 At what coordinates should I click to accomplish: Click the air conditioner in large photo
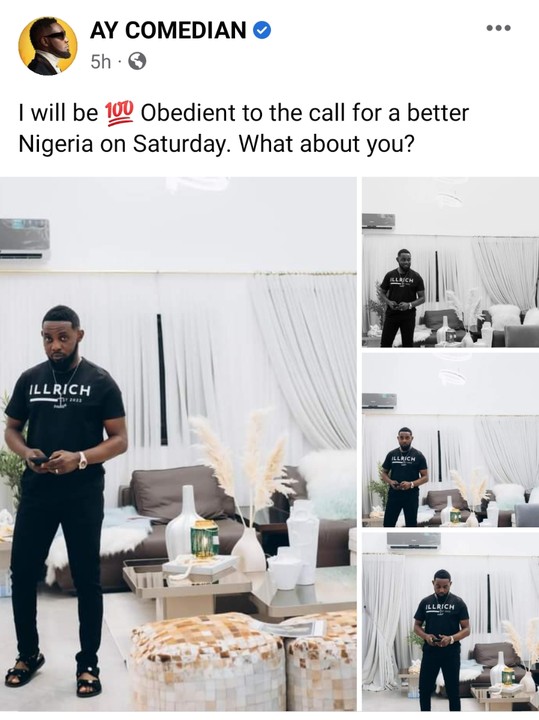point(24,241)
